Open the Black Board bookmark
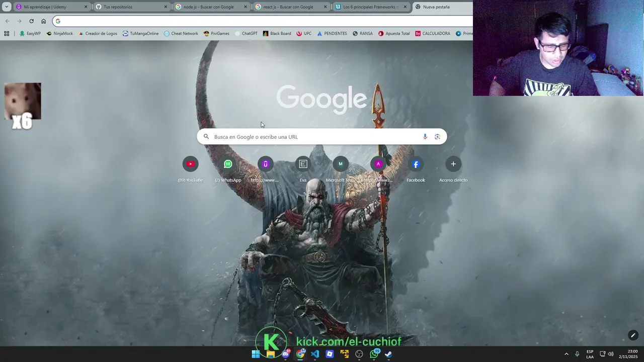Image resolution: width=644 pixels, height=362 pixels. coord(277,34)
